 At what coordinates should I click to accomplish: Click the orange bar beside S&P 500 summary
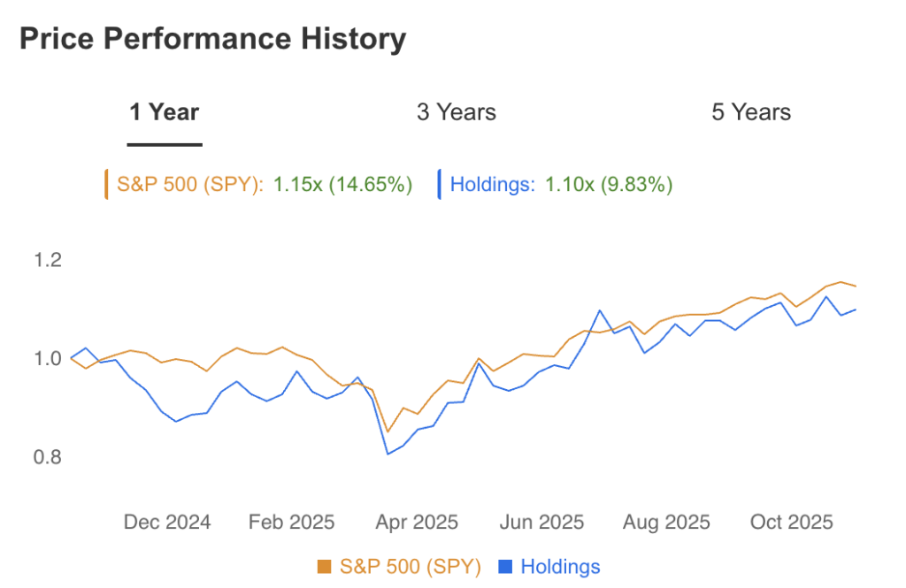[x=106, y=185]
